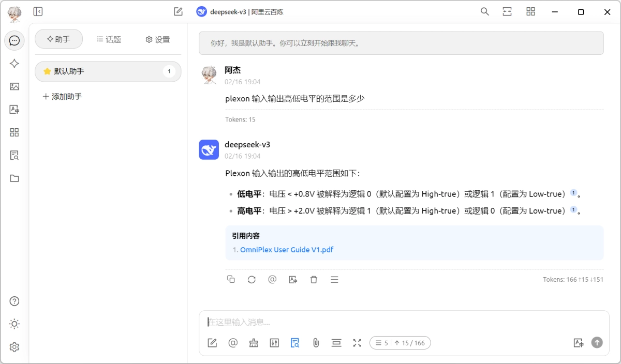Screen dimensions: 621x364
Task: Click the user message text about plexon
Action: [295, 98]
